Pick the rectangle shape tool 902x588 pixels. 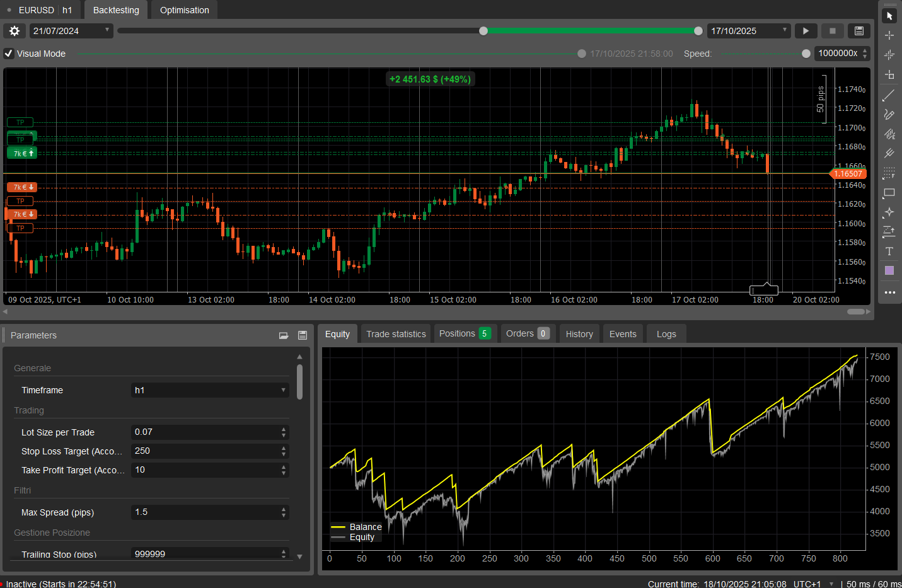(x=889, y=193)
